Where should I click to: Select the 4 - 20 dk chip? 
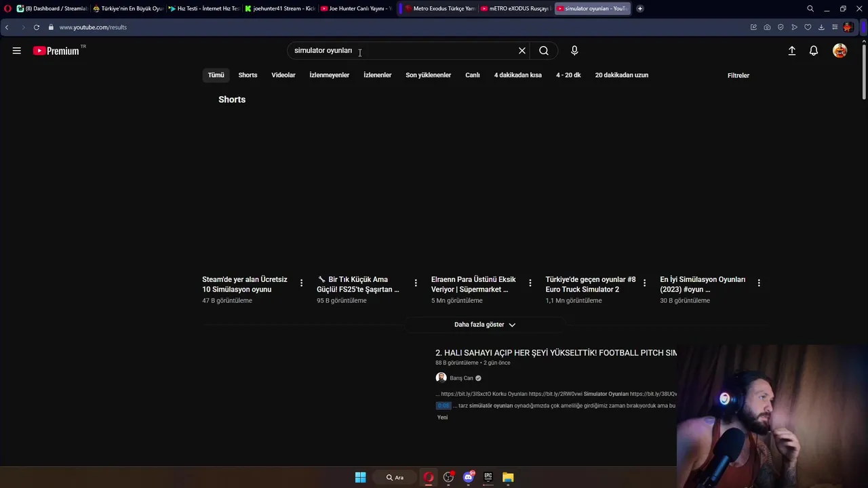[568, 75]
